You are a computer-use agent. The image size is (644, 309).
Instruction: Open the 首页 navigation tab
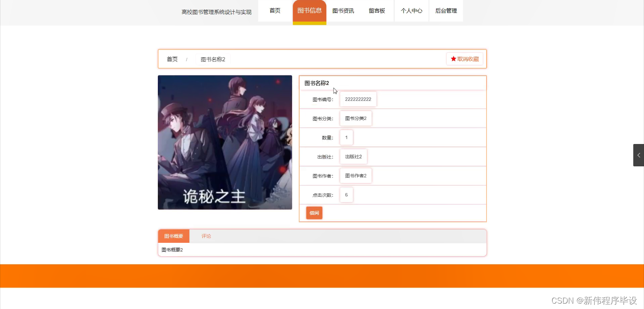275,11
